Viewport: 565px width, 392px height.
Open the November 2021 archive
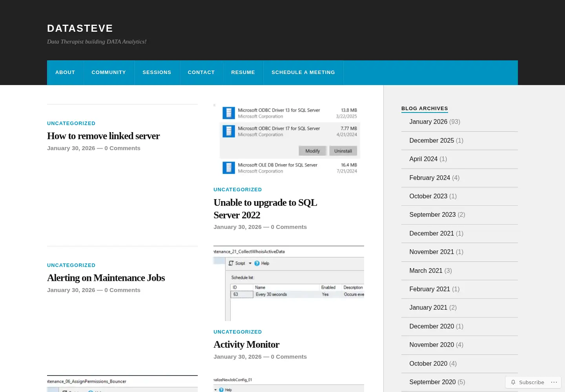pos(432,252)
